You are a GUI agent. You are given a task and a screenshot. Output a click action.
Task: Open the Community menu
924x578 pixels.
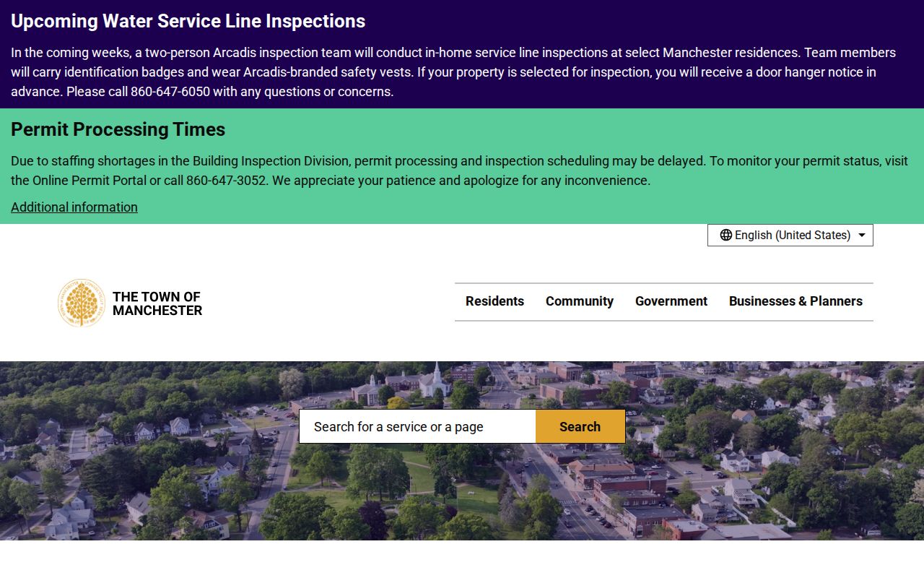coord(580,301)
